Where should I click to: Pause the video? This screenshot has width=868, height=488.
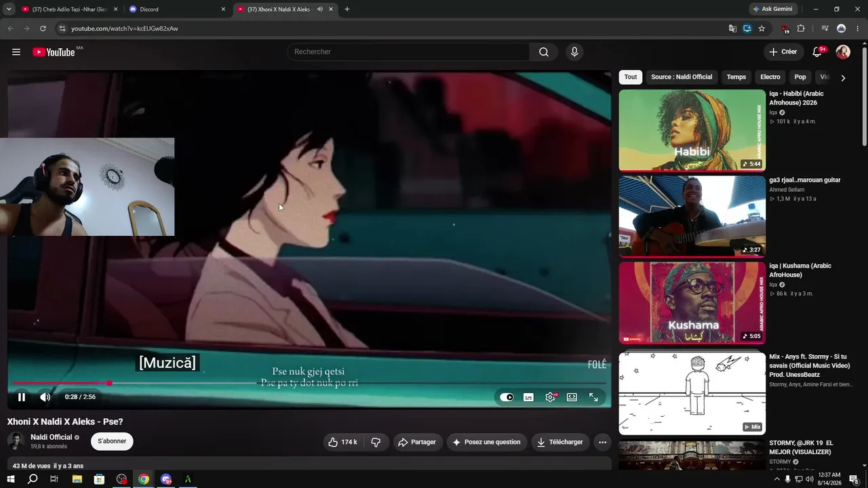[22, 397]
